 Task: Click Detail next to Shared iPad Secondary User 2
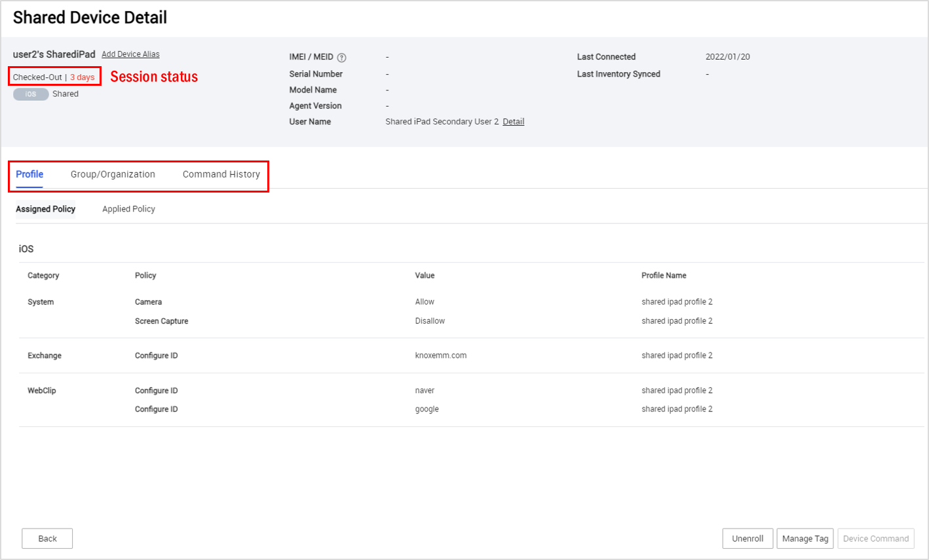pyautogui.click(x=513, y=121)
